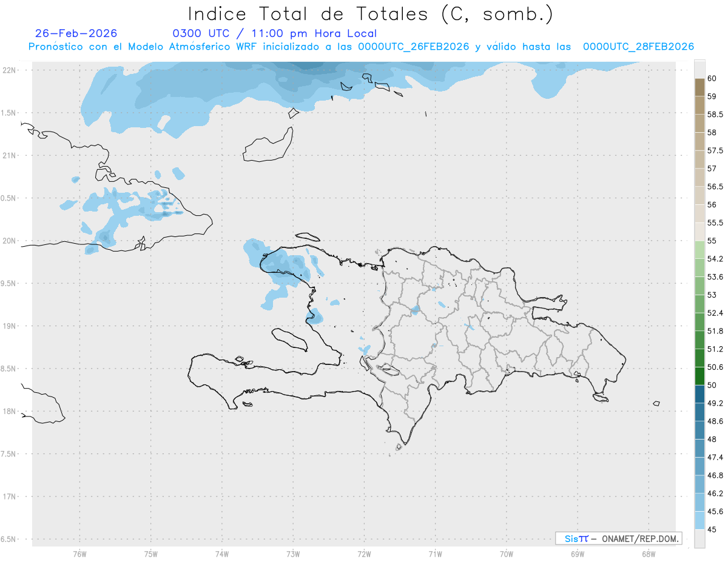Click the colorbar value 48
The width and height of the screenshot is (728, 562).
tap(712, 440)
